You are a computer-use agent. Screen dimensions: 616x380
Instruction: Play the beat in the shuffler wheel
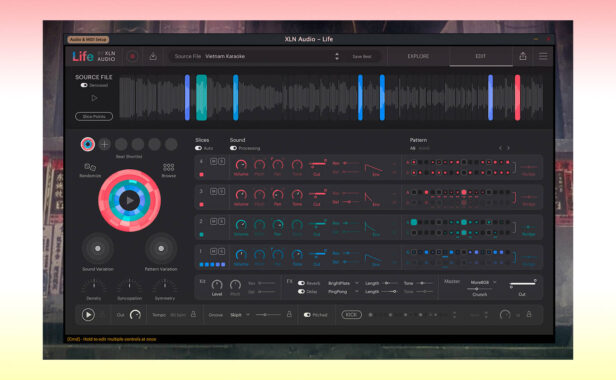click(x=130, y=200)
